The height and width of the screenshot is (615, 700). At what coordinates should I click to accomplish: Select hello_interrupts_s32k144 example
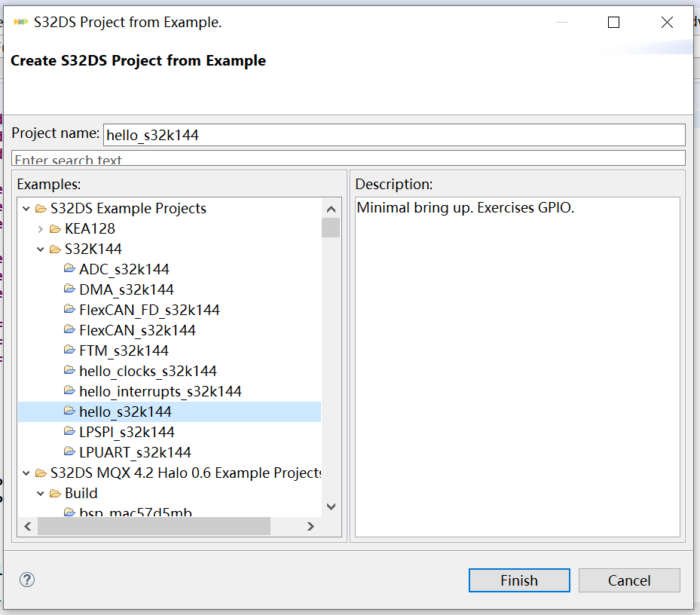point(160,391)
